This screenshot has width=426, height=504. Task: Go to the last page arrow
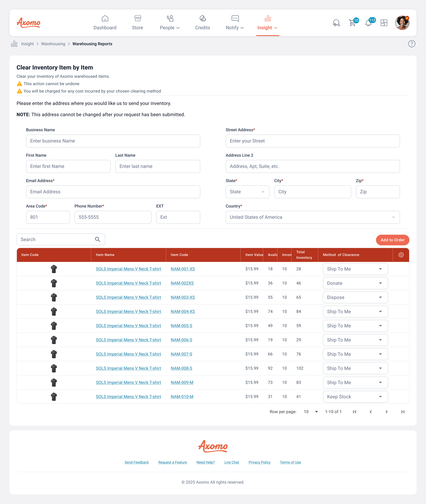(403, 412)
